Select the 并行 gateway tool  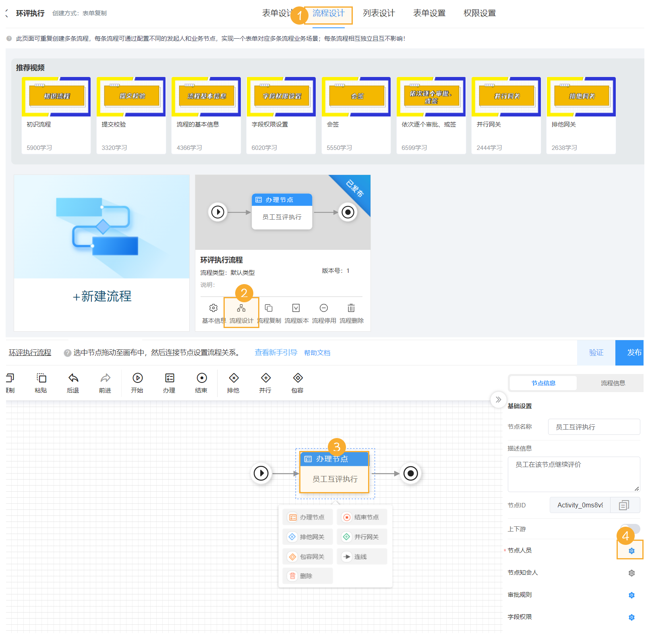point(265,382)
